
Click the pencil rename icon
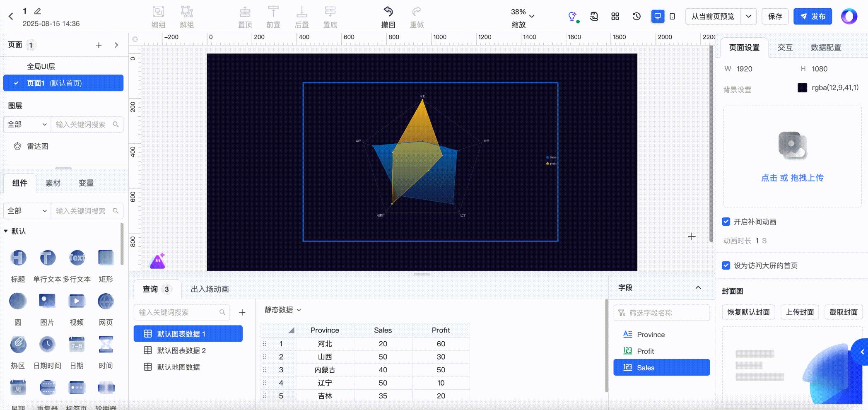[38, 11]
